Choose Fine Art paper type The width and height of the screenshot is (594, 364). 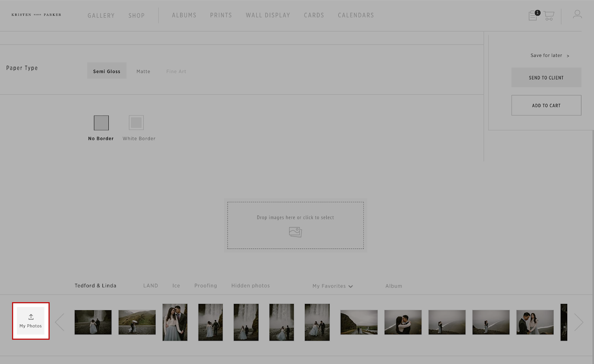(176, 71)
